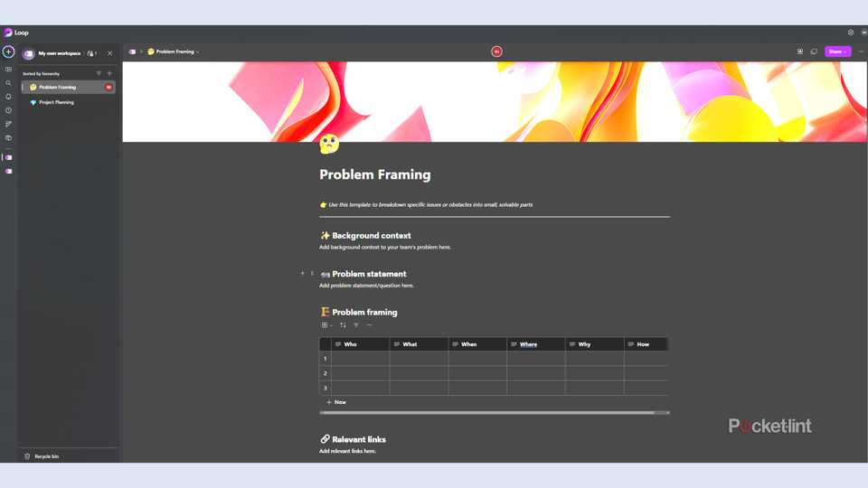The image size is (868, 488).
Task: Click the table filter icon
Action: 356,325
